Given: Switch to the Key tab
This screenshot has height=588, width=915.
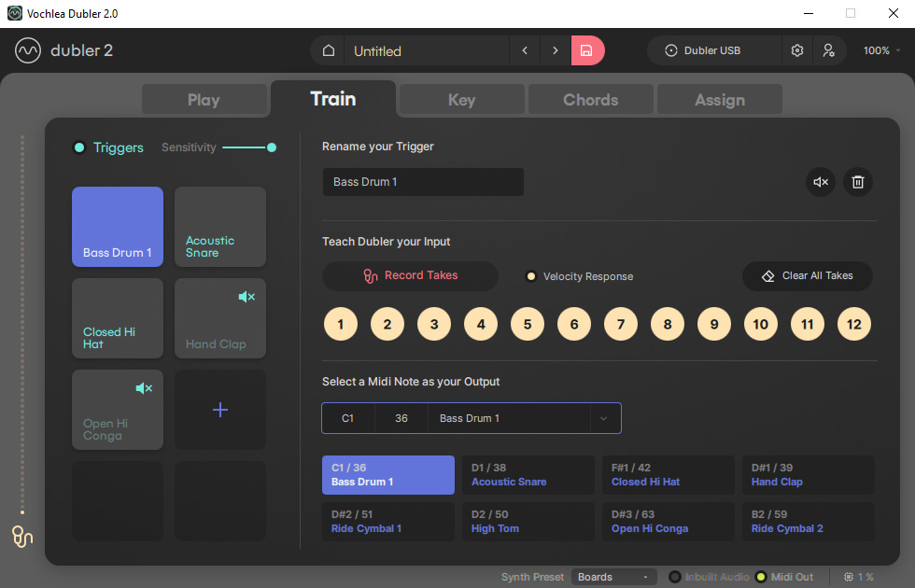Looking at the screenshot, I should point(461,100).
